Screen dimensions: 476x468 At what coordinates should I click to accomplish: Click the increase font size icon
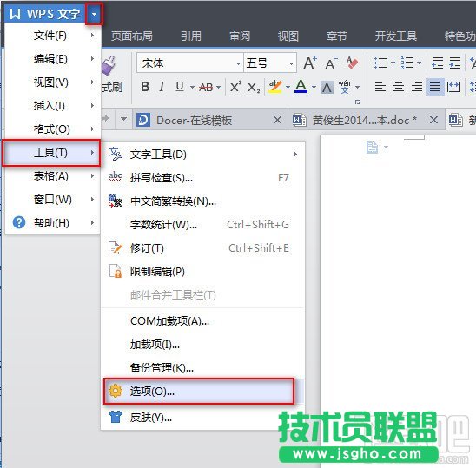(310, 63)
